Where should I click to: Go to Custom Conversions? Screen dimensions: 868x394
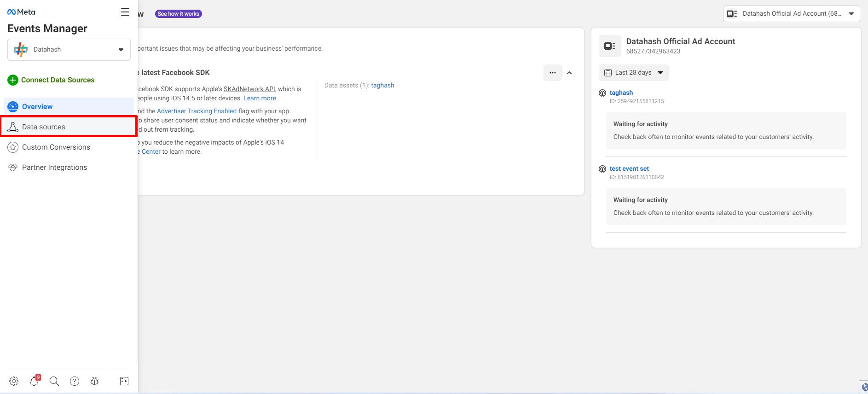[x=69, y=147]
